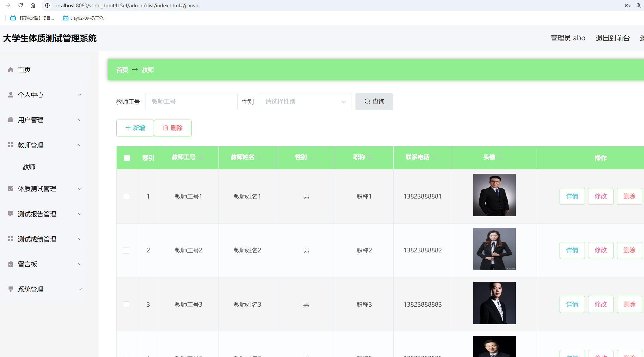This screenshot has width=644, height=357.
Task: Click the 个人中心 person icon
Action: 11,95
